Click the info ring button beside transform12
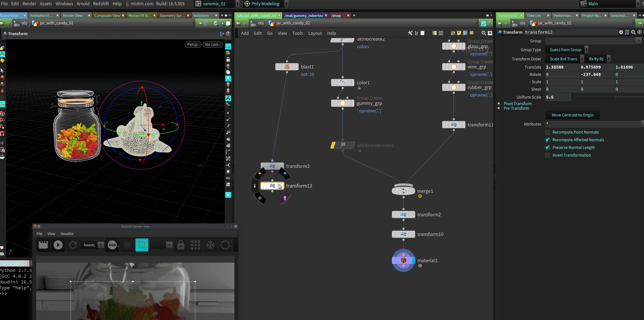 click(255, 186)
